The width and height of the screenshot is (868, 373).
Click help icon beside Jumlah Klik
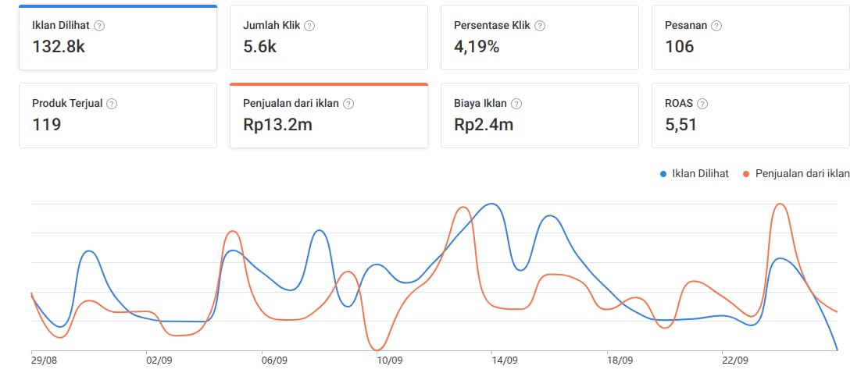click(309, 25)
